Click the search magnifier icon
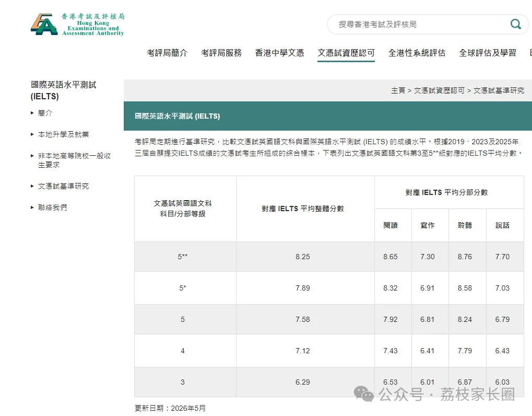 516,24
